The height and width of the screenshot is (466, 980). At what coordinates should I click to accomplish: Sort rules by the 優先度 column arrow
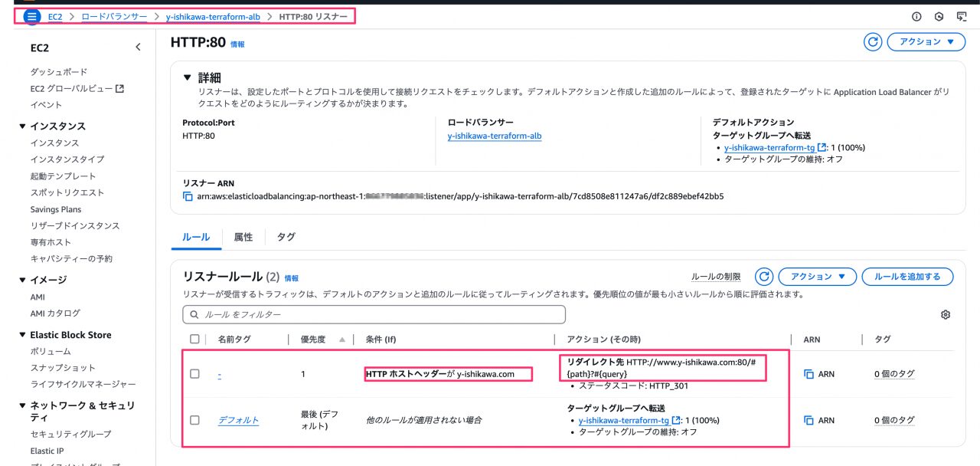coord(341,340)
